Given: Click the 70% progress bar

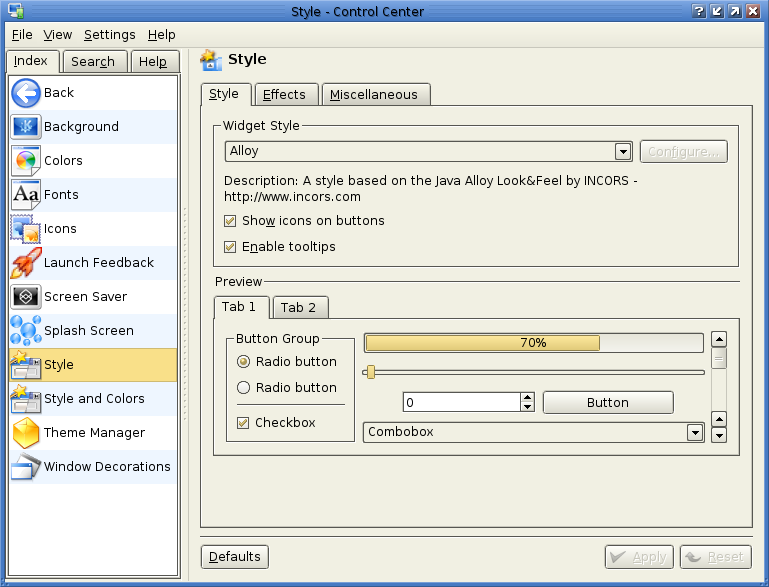Looking at the screenshot, I should (x=534, y=343).
